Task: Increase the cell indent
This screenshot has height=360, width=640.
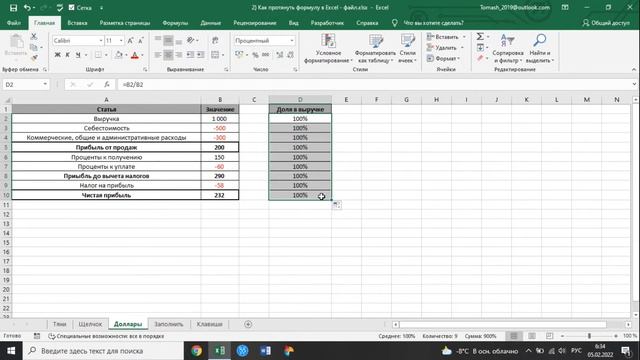Action: point(200,55)
